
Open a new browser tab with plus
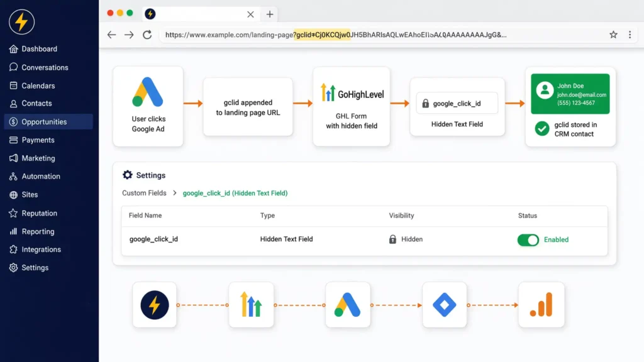click(x=269, y=14)
